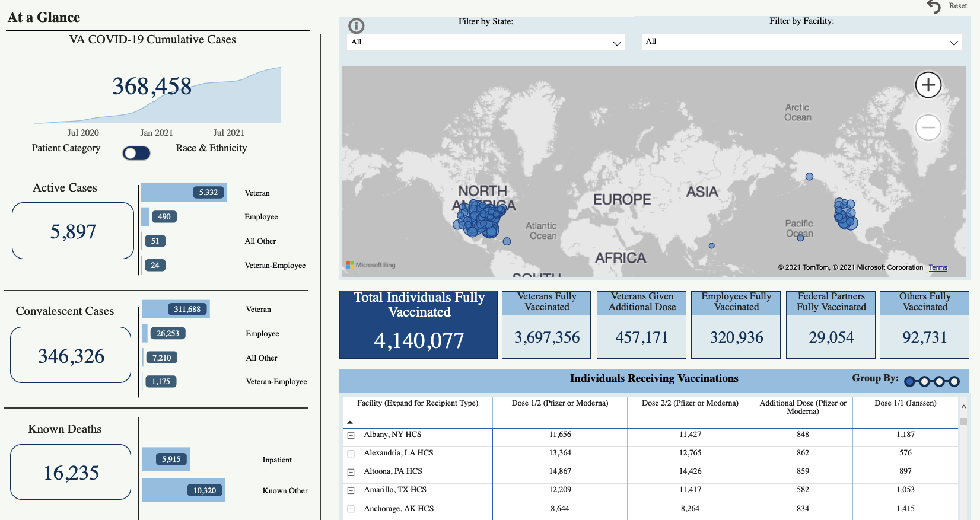The width and height of the screenshot is (980, 520).
Task: Click the isolated map dot in Asia
Action: pos(809,177)
